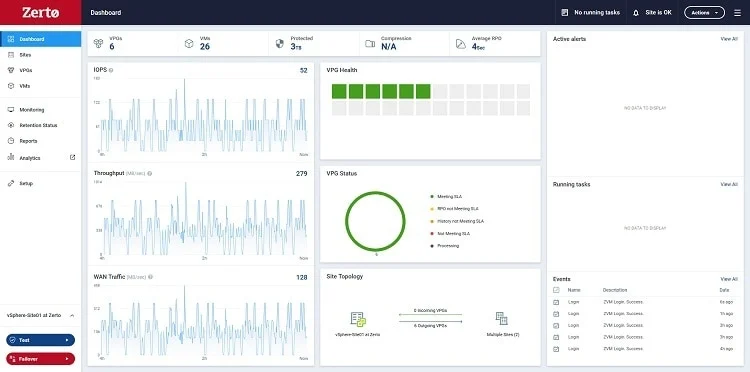The height and width of the screenshot is (372, 750).
Task: Click the 4h ago event date
Action: tap(726, 349)
